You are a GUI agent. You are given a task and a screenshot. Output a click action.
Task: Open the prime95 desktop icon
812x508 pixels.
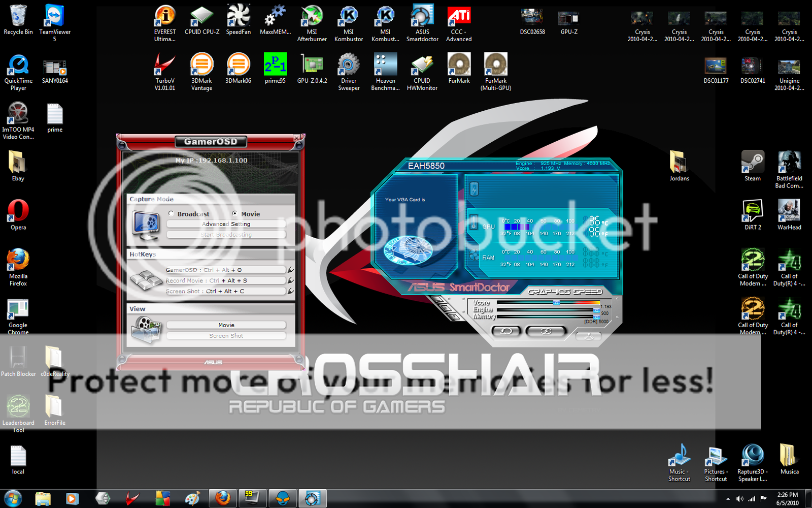point(275,69)
